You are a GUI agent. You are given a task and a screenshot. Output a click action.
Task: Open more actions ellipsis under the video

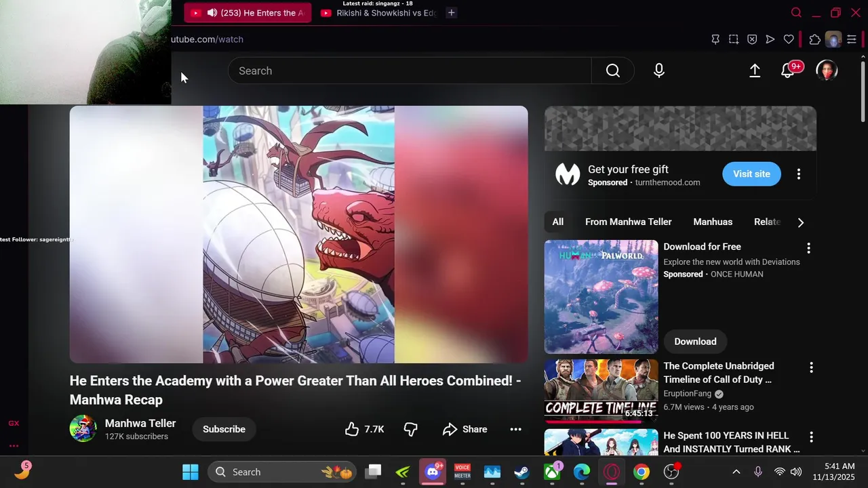(515, 429)
